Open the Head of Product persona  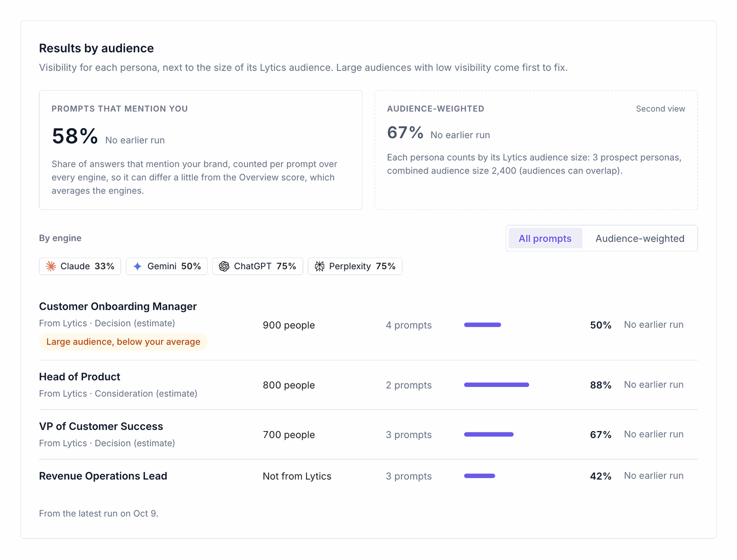80,377
